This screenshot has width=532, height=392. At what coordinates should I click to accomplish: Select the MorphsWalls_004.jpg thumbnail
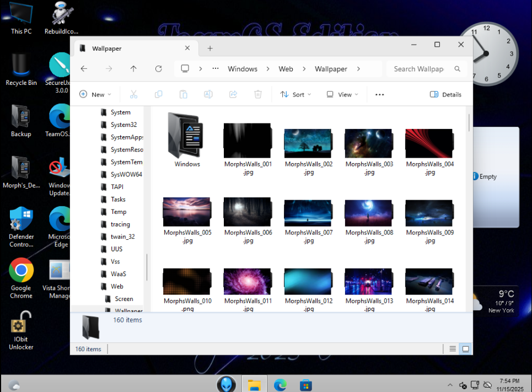(x=429, y=144)
